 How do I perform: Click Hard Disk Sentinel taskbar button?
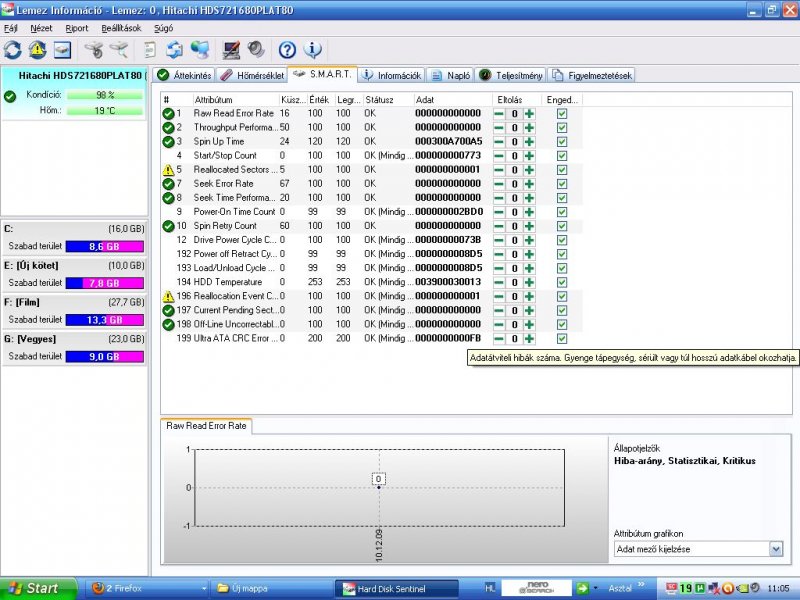[396, 589]
